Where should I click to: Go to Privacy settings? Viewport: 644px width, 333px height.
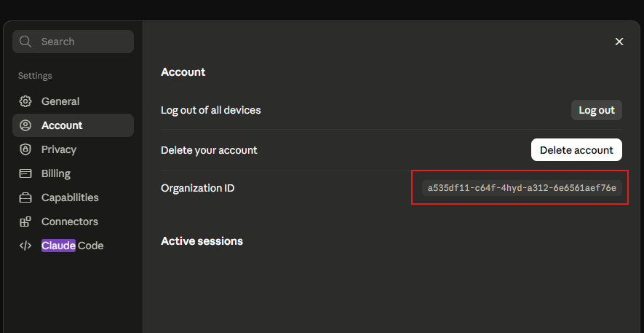(73, 149)
